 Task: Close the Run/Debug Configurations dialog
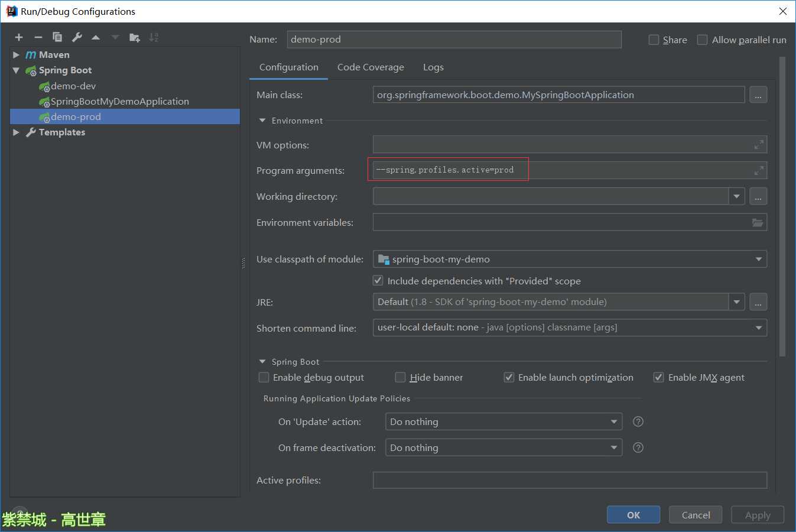click(783, 11)
